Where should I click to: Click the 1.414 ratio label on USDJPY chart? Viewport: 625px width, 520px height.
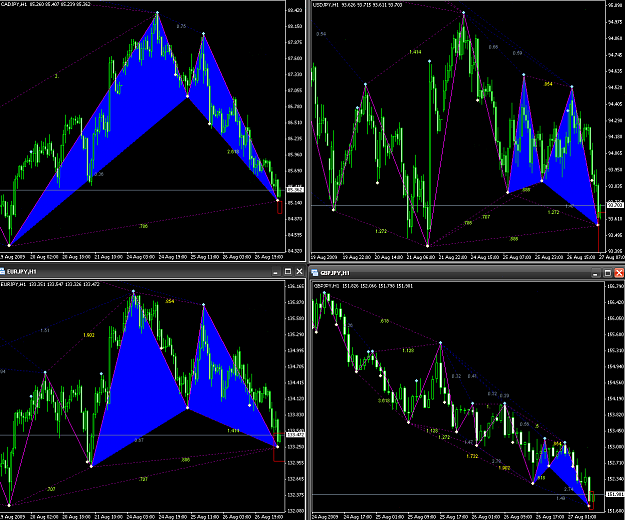point(415,52)
